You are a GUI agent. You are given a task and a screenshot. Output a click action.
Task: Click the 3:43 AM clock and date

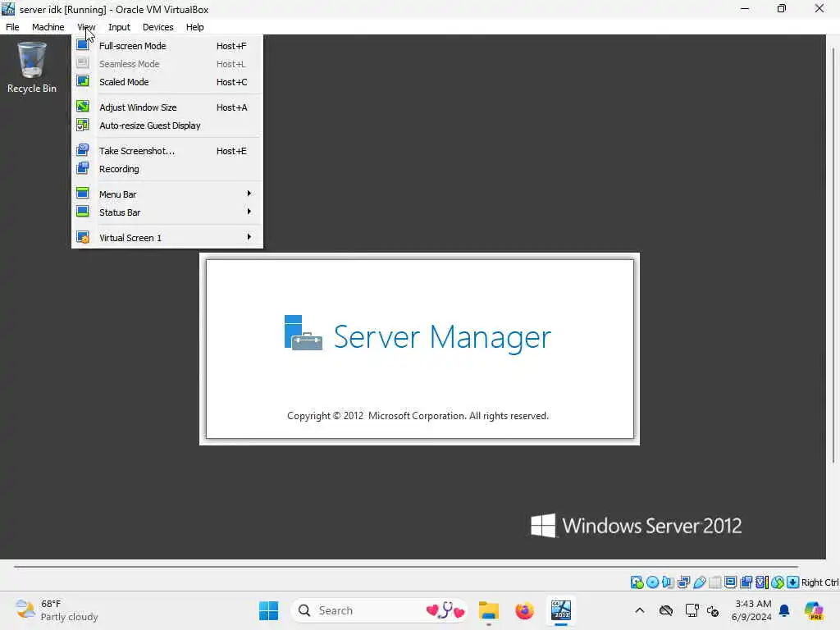click(752, 610)
